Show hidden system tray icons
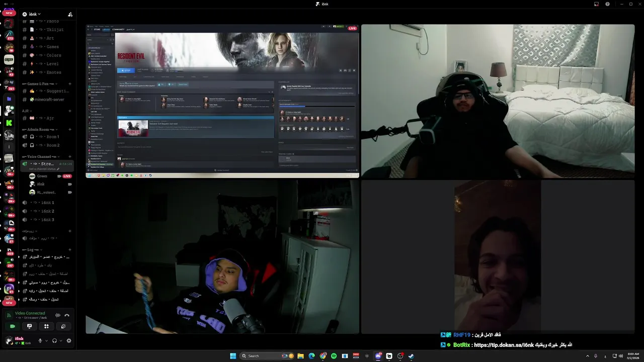 (x=587, y=356)
